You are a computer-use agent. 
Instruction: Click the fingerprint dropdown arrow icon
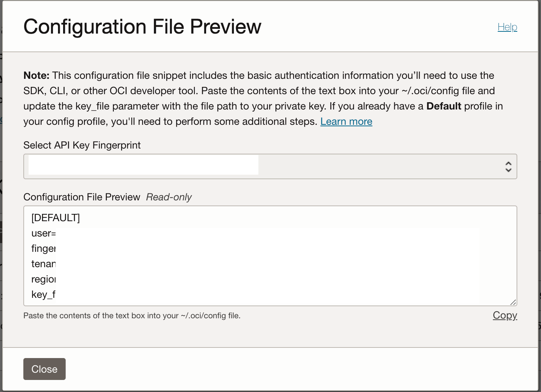tap(508, 167)
